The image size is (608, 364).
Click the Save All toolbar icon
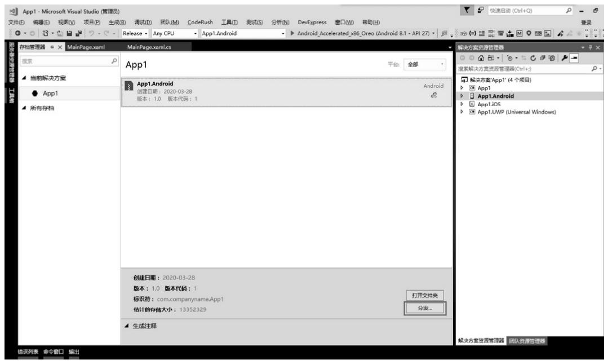point(79,33)
